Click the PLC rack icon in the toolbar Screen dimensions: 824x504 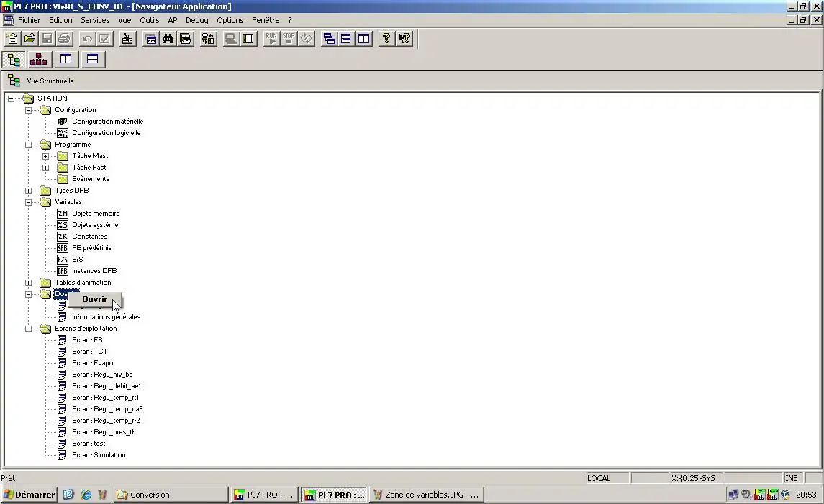(248, 38)
